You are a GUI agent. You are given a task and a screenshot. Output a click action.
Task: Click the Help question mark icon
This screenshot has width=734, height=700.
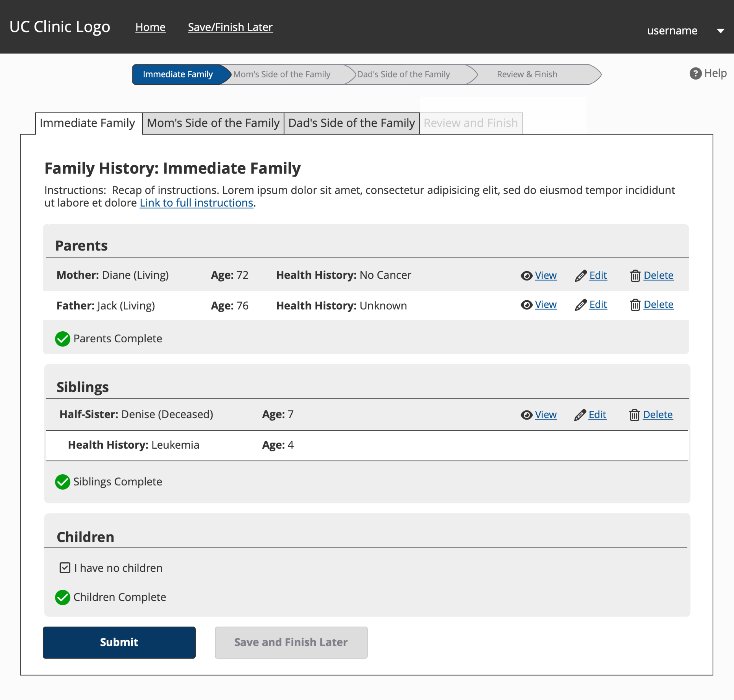(x=695, y=73)
